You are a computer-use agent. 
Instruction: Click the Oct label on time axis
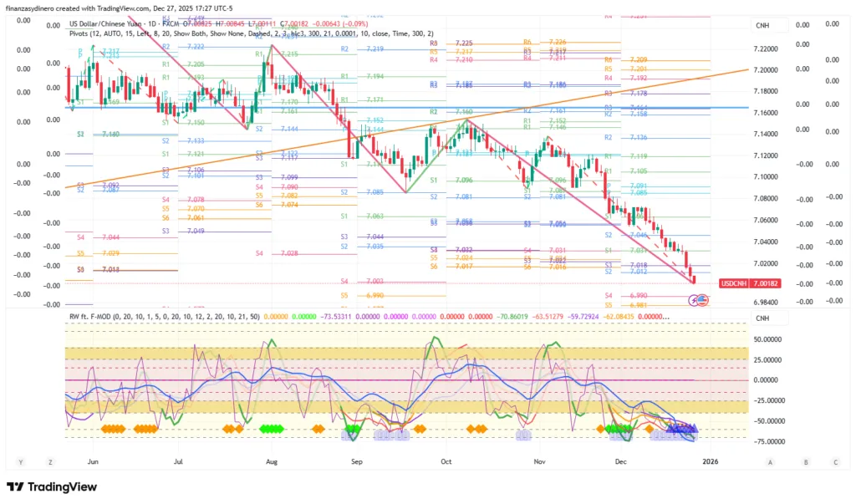446,461
